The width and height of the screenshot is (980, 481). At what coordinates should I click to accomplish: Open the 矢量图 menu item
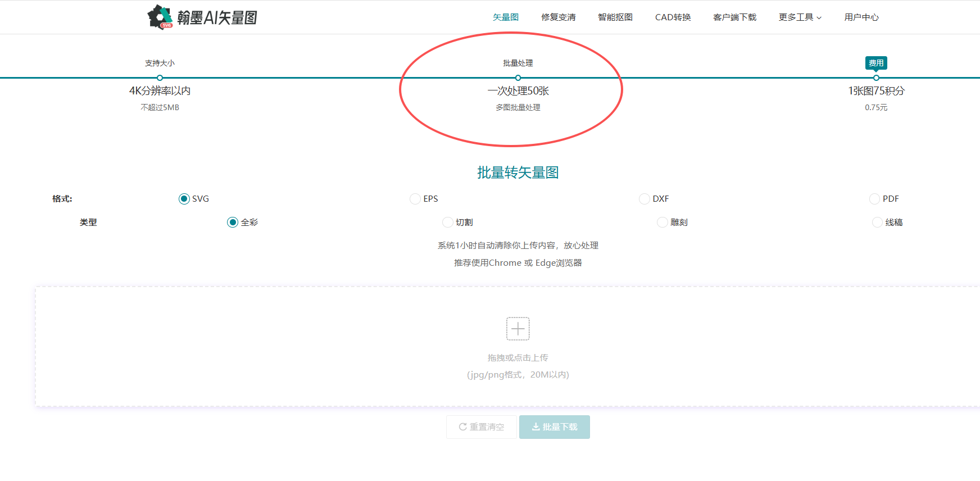pos(506,17)
